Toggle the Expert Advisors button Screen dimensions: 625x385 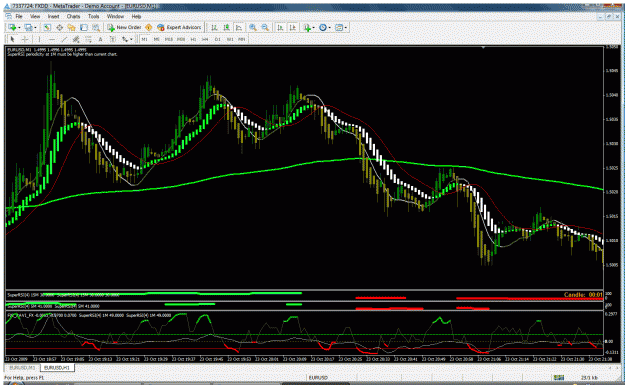[179, 28]
